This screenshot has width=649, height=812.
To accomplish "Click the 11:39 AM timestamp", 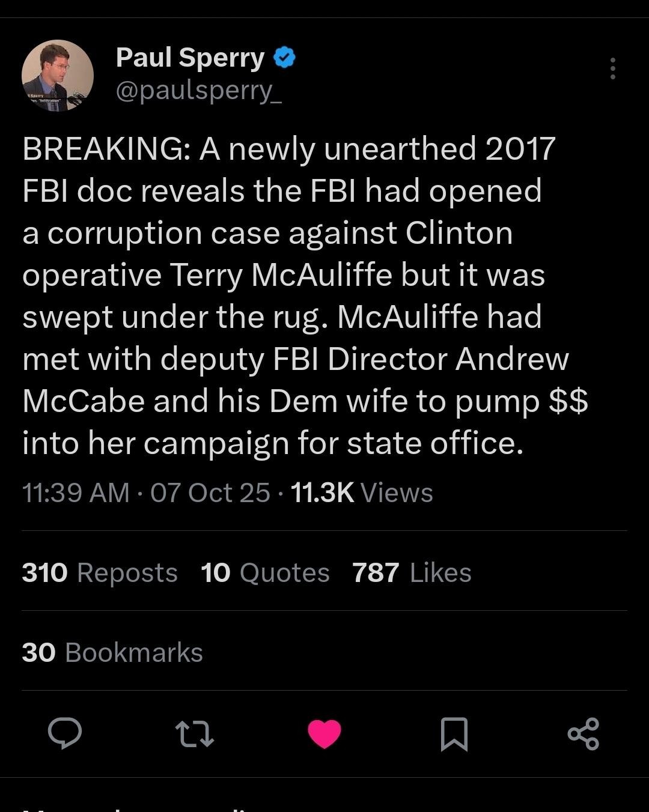I will coord(76,492).
